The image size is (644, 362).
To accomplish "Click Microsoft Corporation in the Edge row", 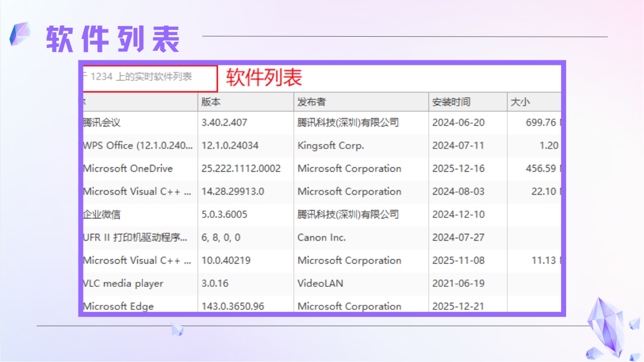I will (350, 306).
